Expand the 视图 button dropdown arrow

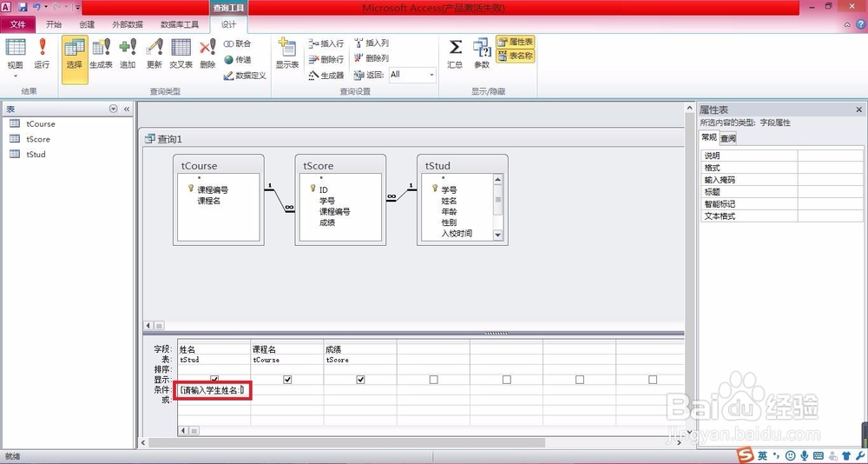[16, 76]
